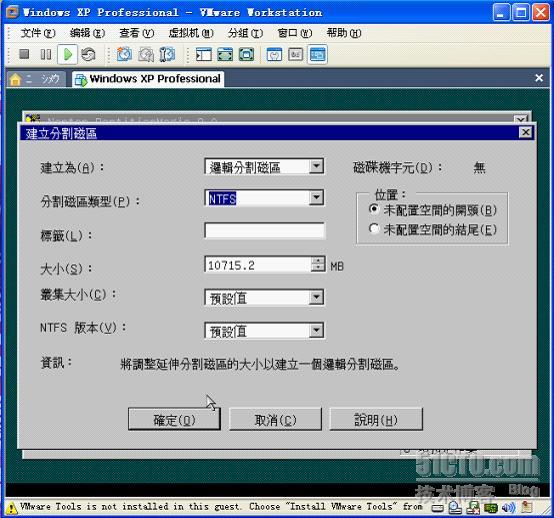The height and width of the screenshot is (518, 554).
Task: Click the 大小 size field showing 10715.2
Action: (258, 265)
